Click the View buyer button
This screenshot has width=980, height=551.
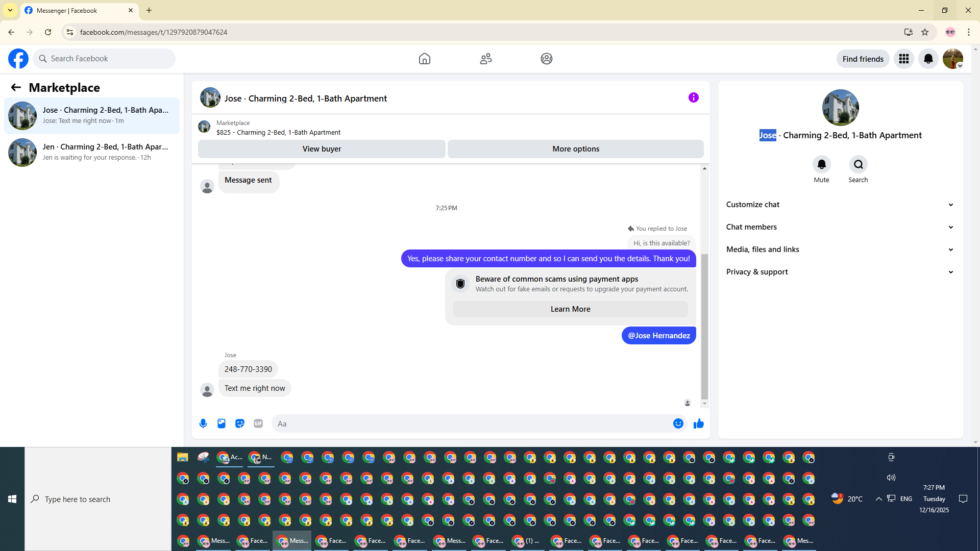[322, 149]
